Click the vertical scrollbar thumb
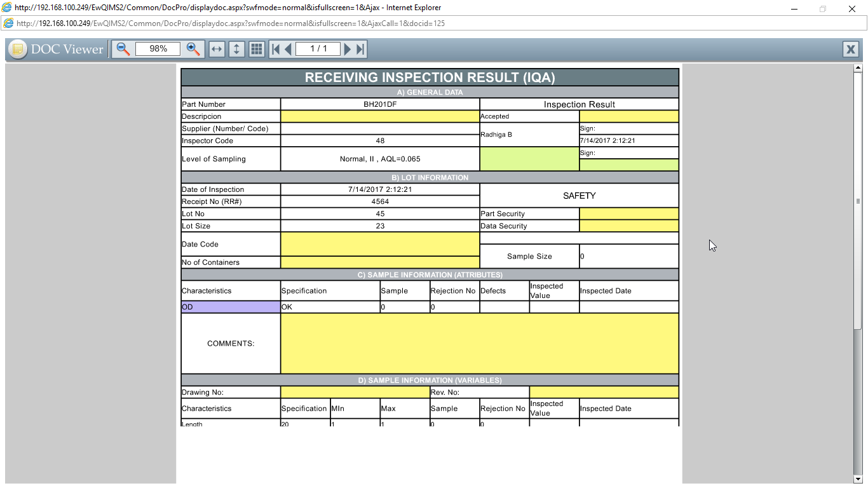 coord(858,200)
